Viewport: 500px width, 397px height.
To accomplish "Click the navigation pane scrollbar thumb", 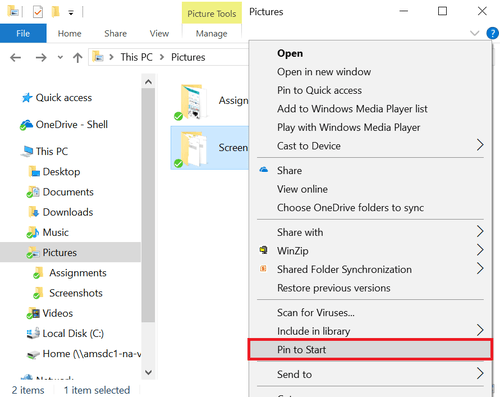I will (x=148, y=205).
